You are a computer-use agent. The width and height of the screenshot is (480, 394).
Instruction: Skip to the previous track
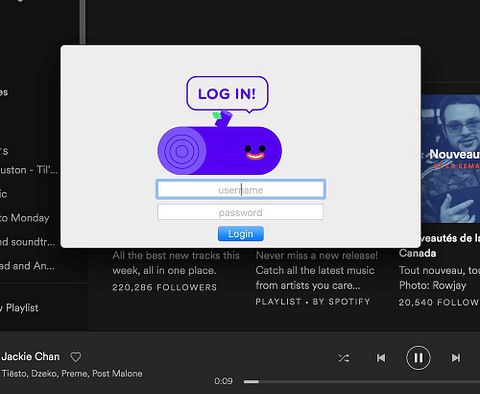(381, 358)
